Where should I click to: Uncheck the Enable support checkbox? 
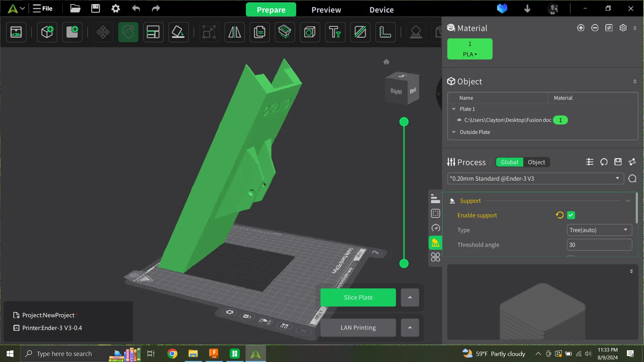click(x=571, y=215)
